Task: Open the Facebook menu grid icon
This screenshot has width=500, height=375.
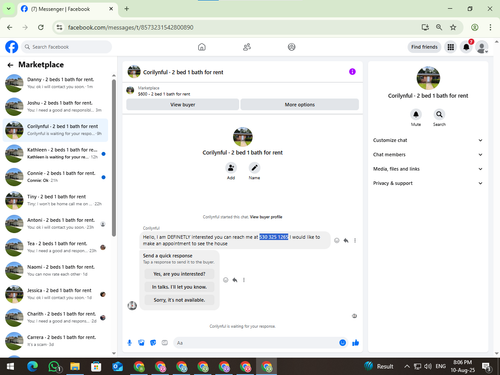Action: [451, 47]
